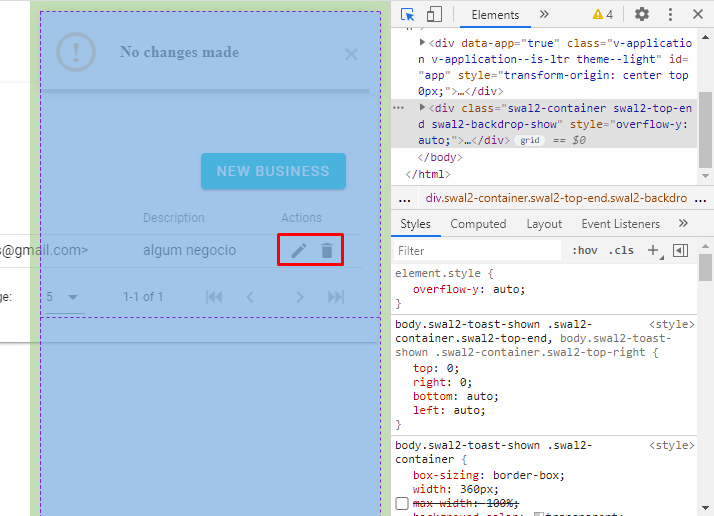The image size is (714, 516).
Task: Toggle the :hov element state panel
Action: tap(585, 250)
